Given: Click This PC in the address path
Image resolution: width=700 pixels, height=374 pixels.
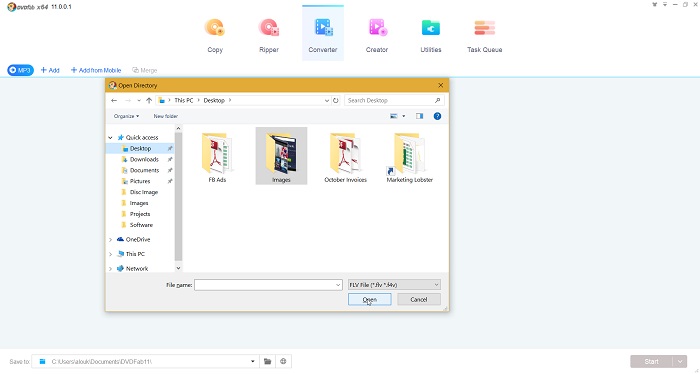Looking at the screenshot, I should click(183, 100).
